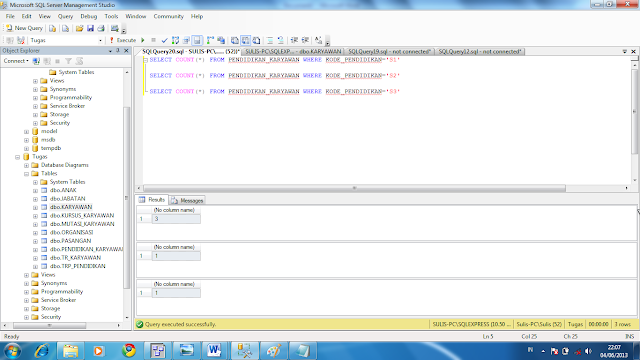The height and width of the screenshot is (360, 640).
Task: Click the volume icon in system tray
Action: coord(588,351)
